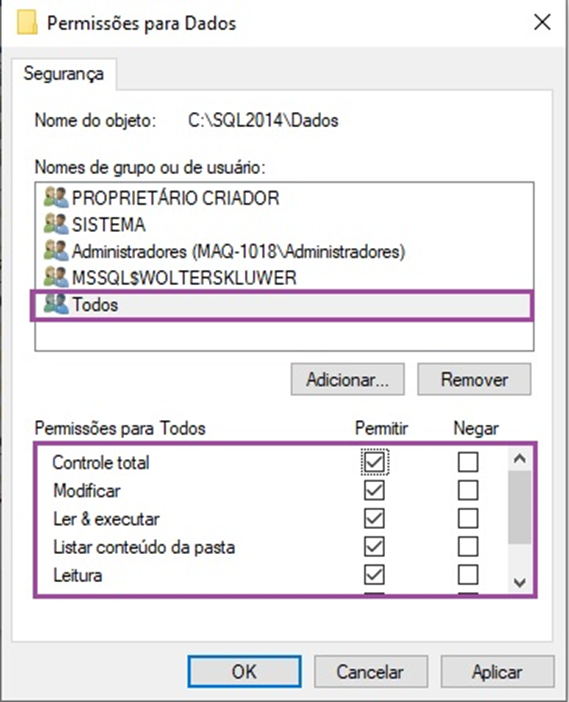Viewport: 569px width, 702px height.
Task: Click the PROPRIETÁRIO CRIADOR group icon
Action: (56, 197)
